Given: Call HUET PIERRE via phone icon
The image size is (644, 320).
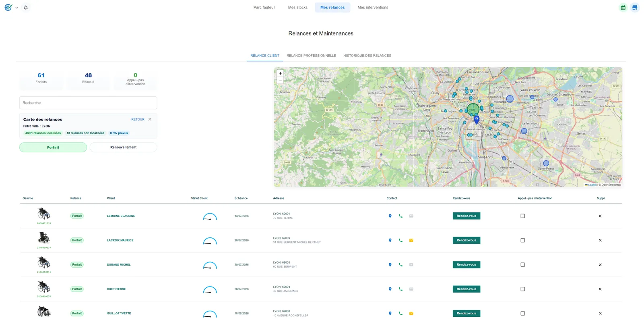Looking at the screenshot, I should [400, 289].
